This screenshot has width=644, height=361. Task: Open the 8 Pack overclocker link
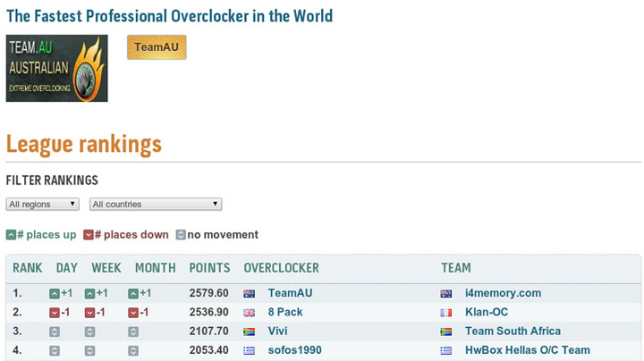tap(286, 313)
